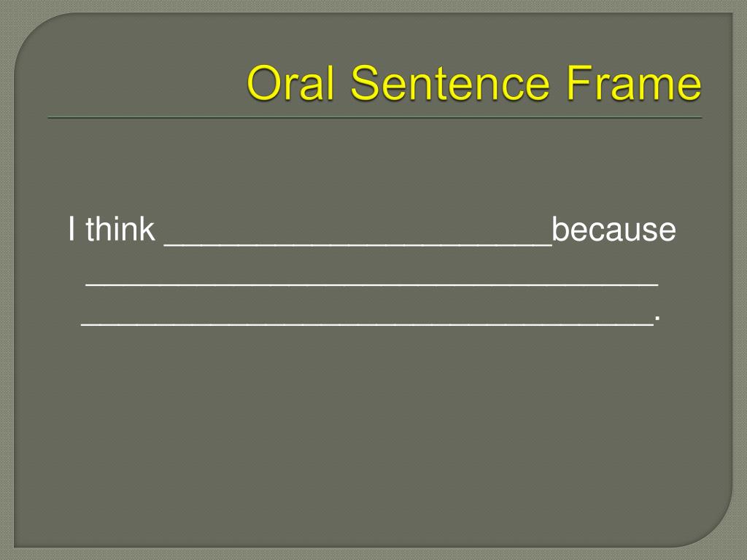Click the 'Oral Sentence Frame' slide title
The image size is (747, 560).
click(x=474, y=83)
